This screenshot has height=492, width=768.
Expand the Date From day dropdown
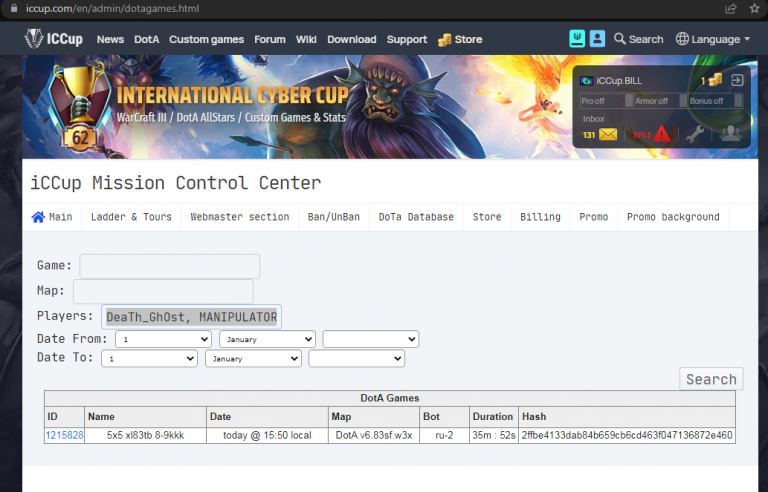click(164, 339)
